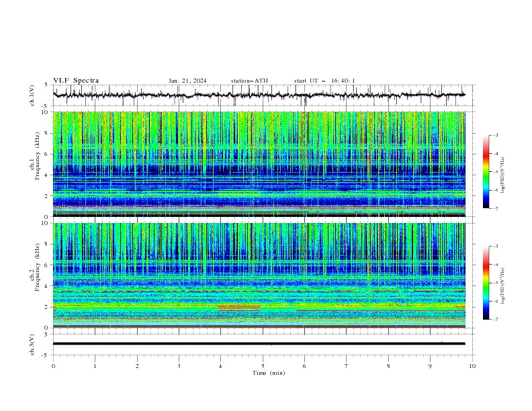This screenshot has height=411, width=532.
Task: Click the "-7" tick on ch.1 color bar
Action: click(x=495, y=208)
